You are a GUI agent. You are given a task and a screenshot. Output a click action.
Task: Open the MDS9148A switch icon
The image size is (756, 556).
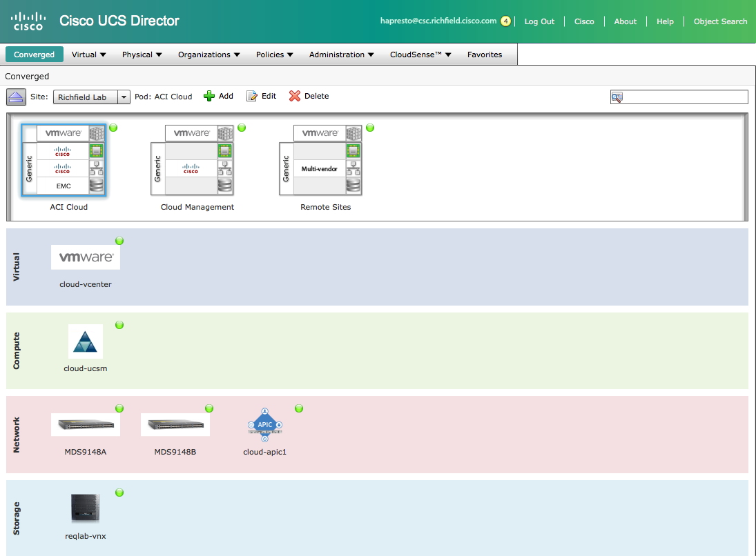click(x=86, y=424)
